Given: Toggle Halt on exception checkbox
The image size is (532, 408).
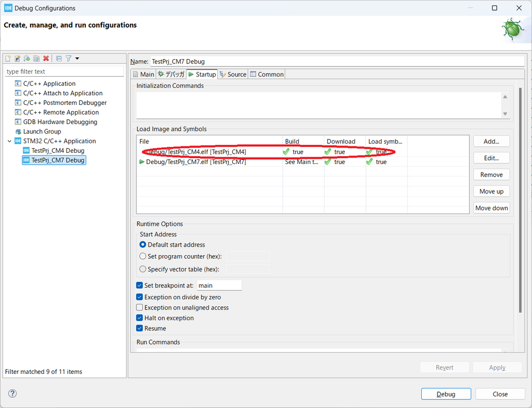Looking at the screenshot, I should click(x=140, y=318).
